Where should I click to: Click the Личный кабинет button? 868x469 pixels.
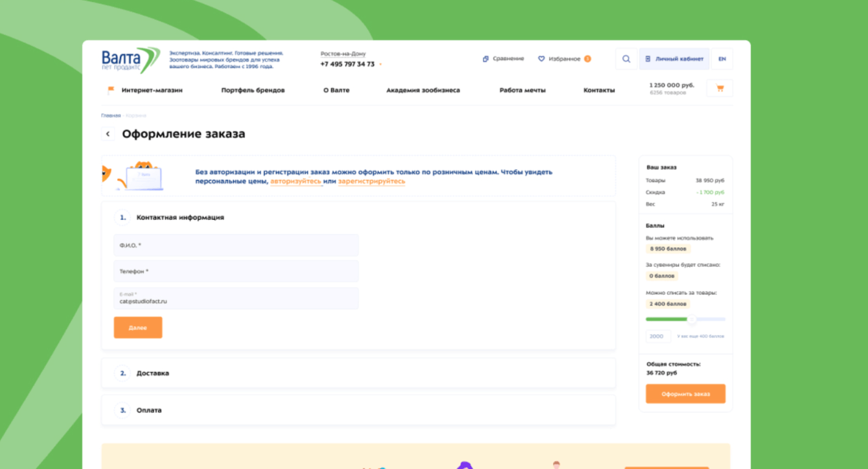(x=674, y=59)
